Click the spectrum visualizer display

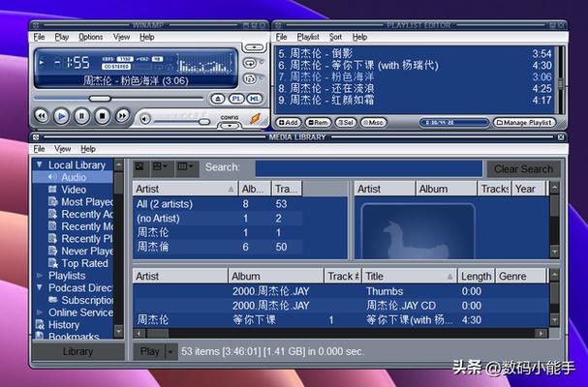click(x=204, y=63)
